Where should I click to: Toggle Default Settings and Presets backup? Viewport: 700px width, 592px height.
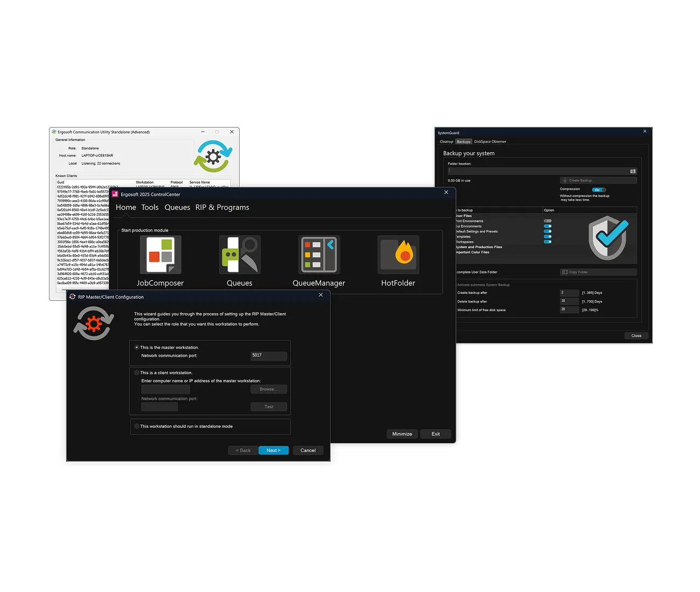(x=548, y=231)
